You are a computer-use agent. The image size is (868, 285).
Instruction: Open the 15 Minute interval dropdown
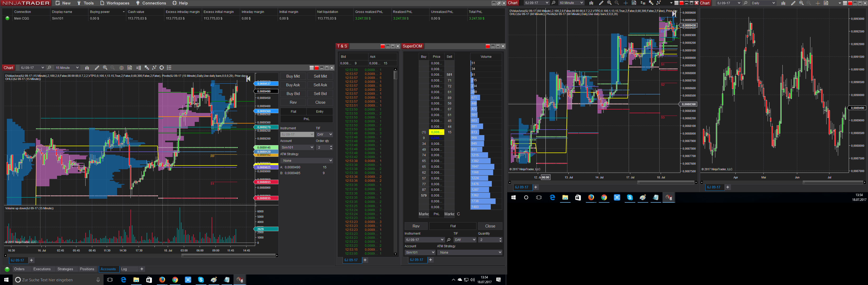[67, 68]
